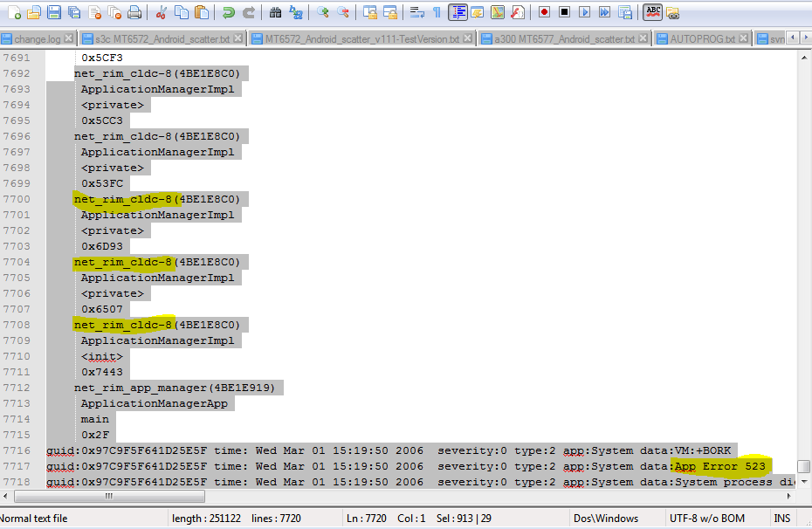The height and width of the screenshot is (529, 812).
Task: Redo with the grey arrow icon
Action: pos(249,12)
